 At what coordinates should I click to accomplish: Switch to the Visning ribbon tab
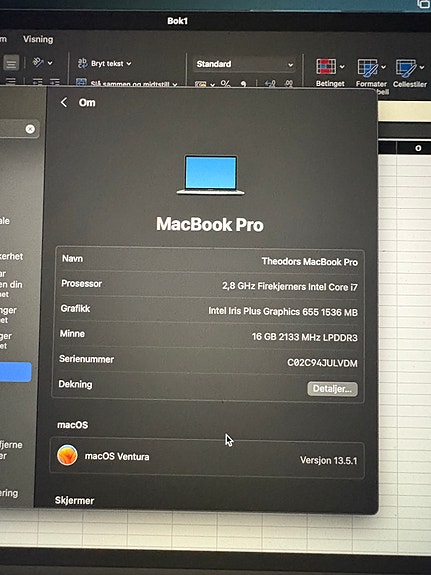[38, 39]
